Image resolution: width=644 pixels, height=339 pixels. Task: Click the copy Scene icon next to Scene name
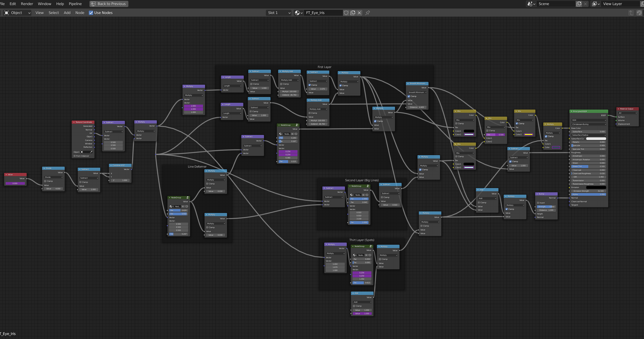click(x=579, y=4)
